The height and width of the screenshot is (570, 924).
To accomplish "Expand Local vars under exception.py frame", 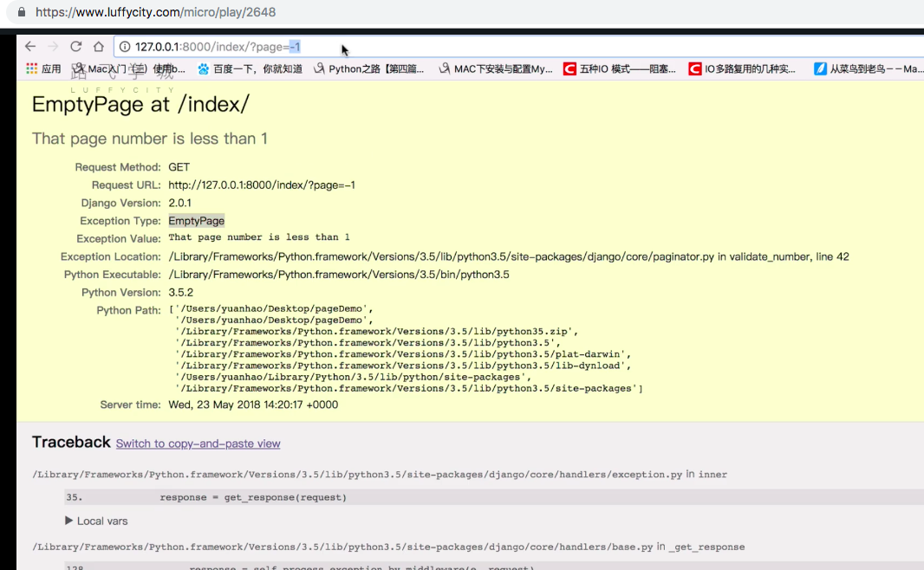I will (x=96, y=521).
